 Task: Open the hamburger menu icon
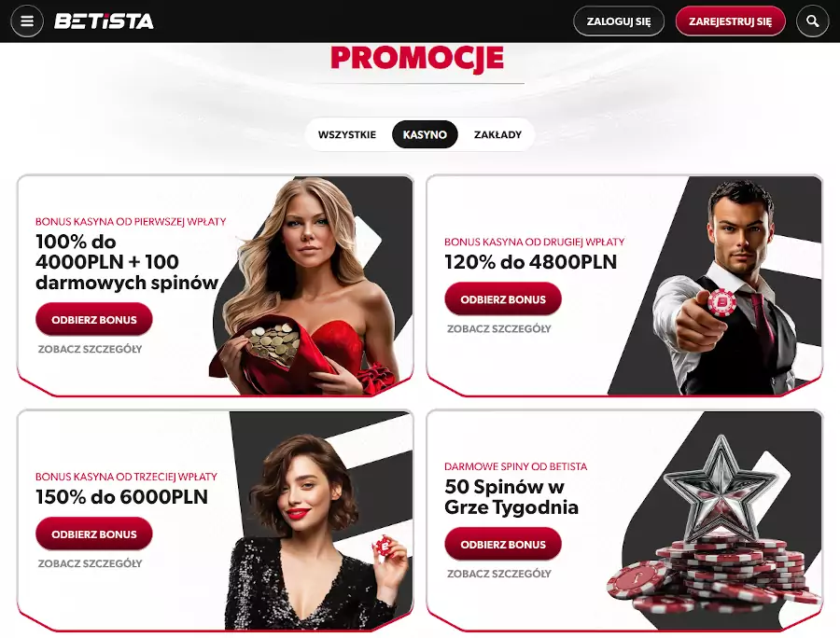(x=27, y=21)
